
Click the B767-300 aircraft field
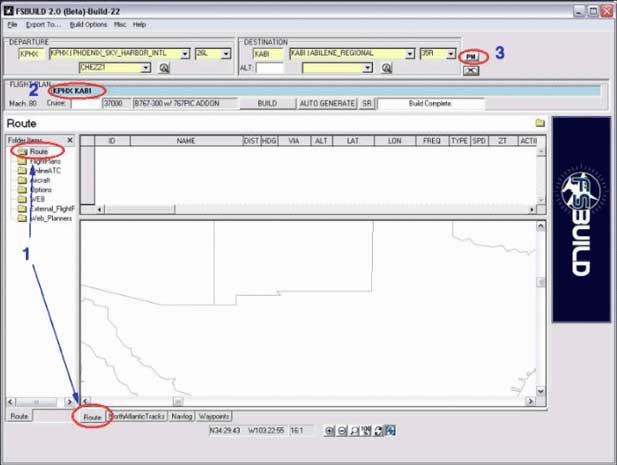click(x=185, y=103)
